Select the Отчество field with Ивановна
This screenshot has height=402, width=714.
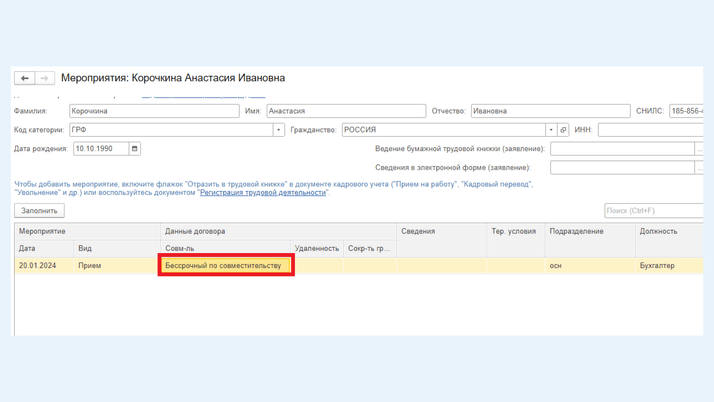[550, 111]
